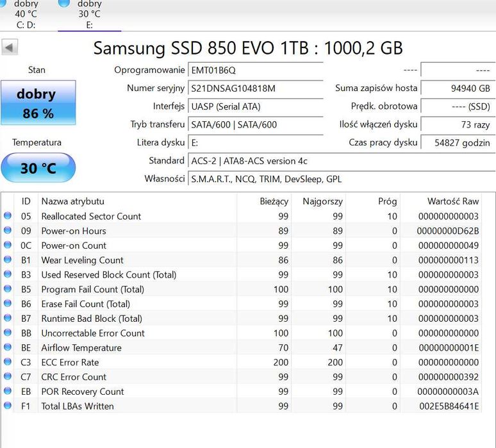Select ECC Error Rate attribute name
This screenshot has width=496, height=448.
pos(70,362)
